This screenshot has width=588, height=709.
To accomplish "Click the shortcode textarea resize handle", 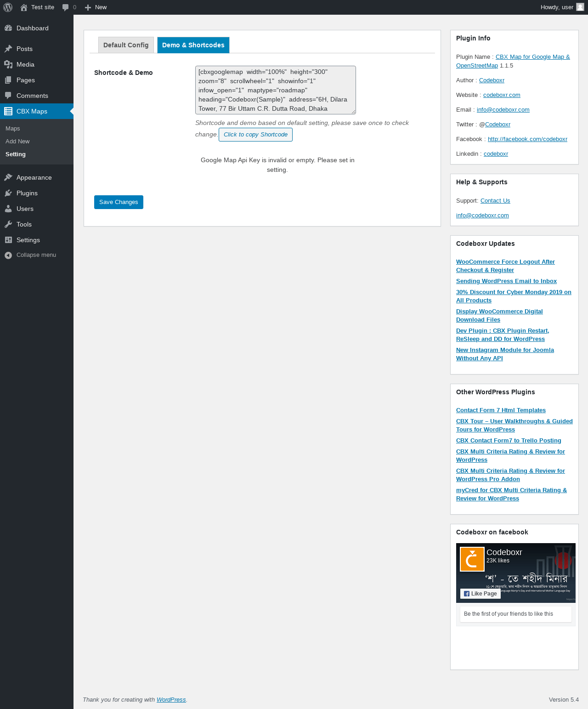I will pos(353,112).
